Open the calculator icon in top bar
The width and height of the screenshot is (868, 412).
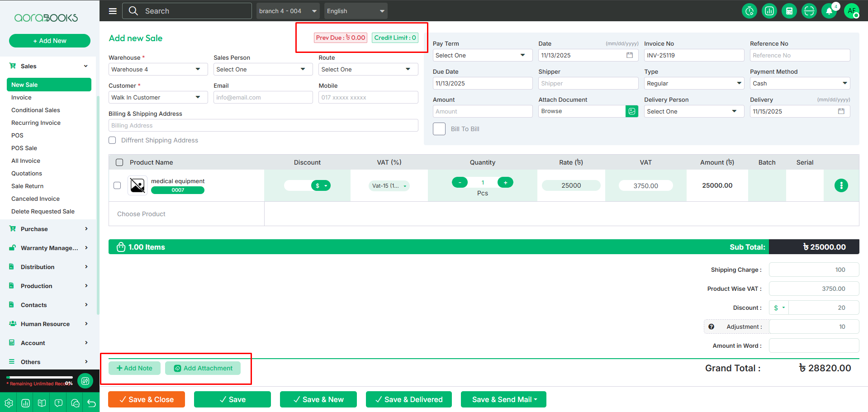pos(789,11)
